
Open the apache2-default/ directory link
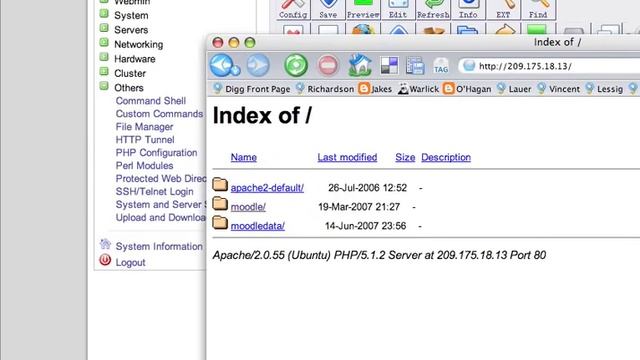pos(267,188)
